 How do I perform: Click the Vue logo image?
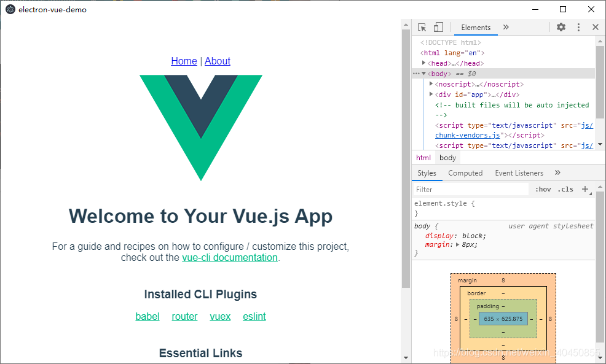[x=201, y=128]
